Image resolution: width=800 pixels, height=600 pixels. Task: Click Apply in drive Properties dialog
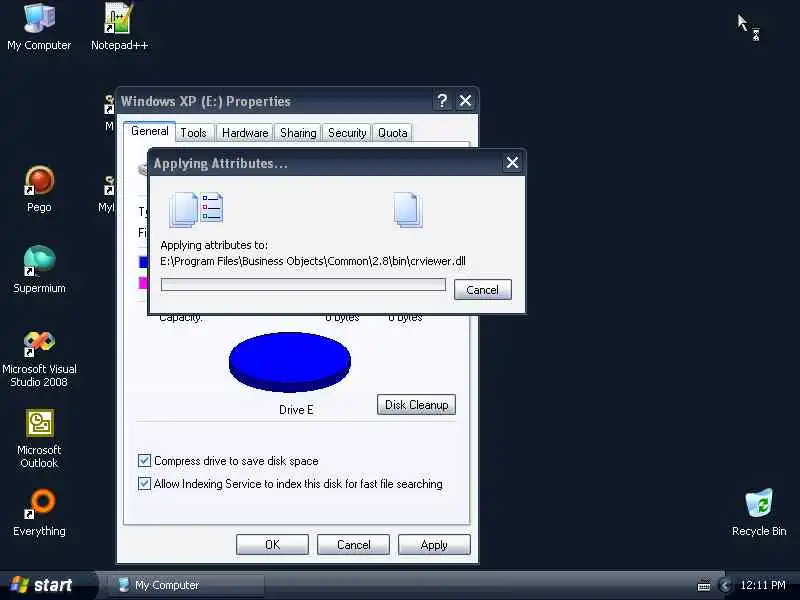(434, 545)
